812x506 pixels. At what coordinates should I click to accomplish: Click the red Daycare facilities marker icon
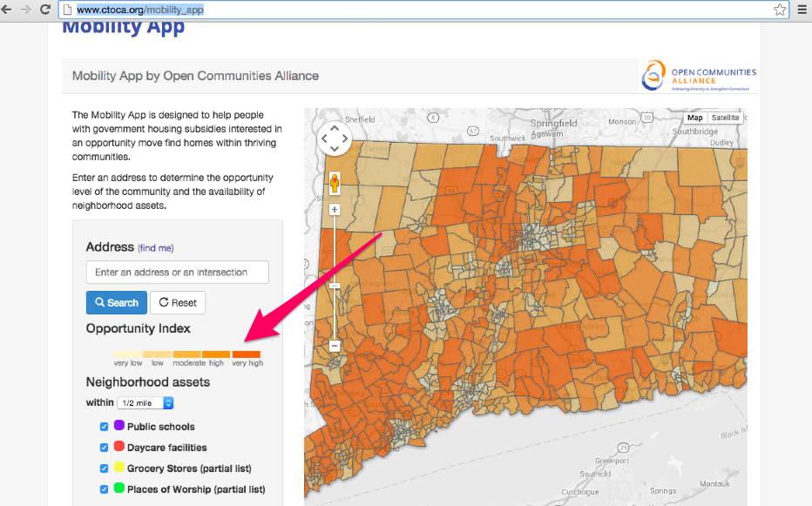tap(119, 446)
